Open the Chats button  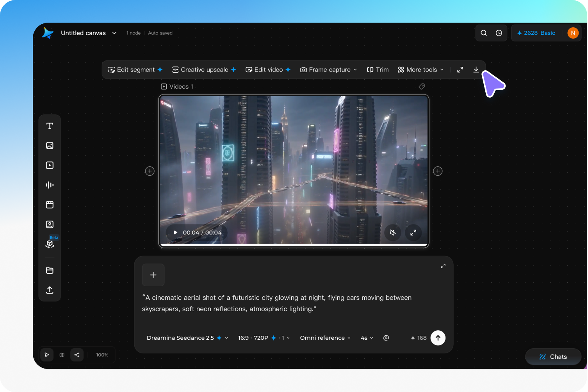coord(553,356)
